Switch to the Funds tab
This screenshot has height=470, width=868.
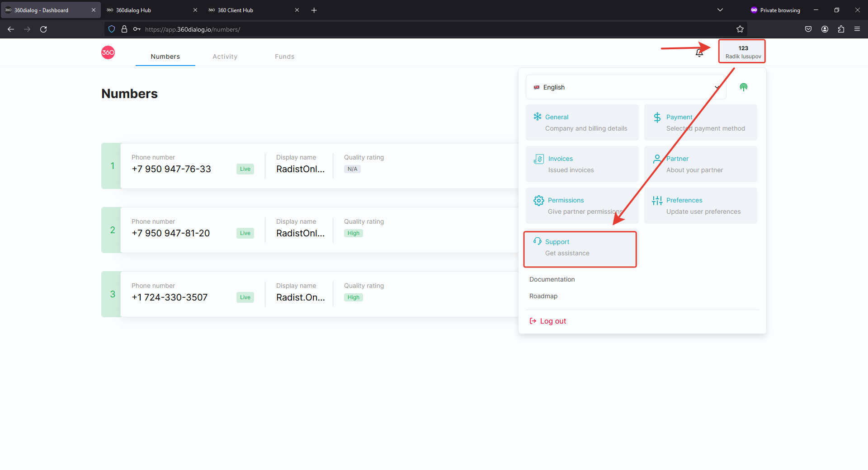click(x=285, y=56)
